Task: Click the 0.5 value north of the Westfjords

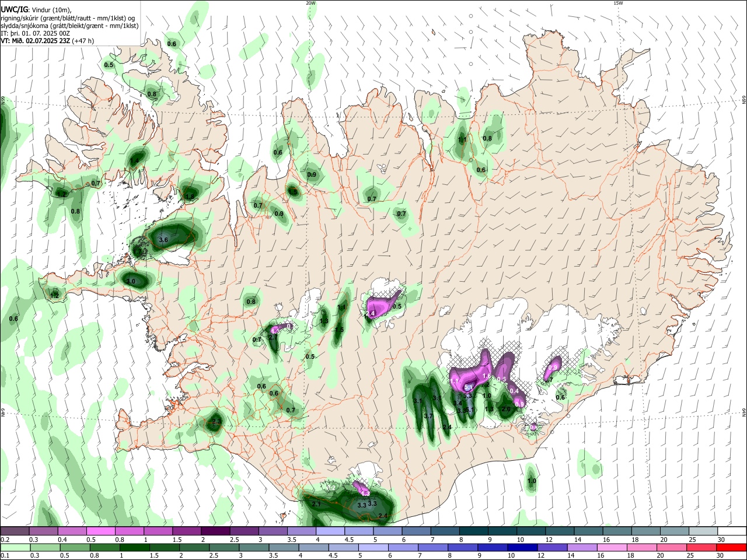Action: (x=109, y=65)
